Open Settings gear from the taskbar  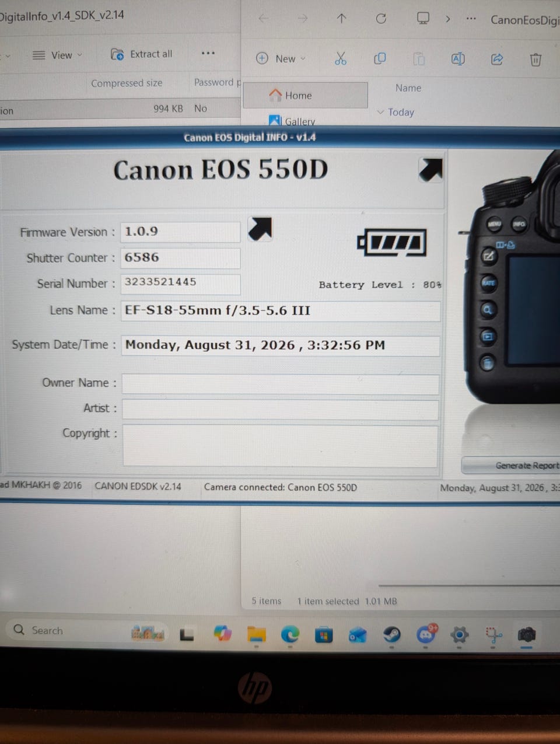460,634
